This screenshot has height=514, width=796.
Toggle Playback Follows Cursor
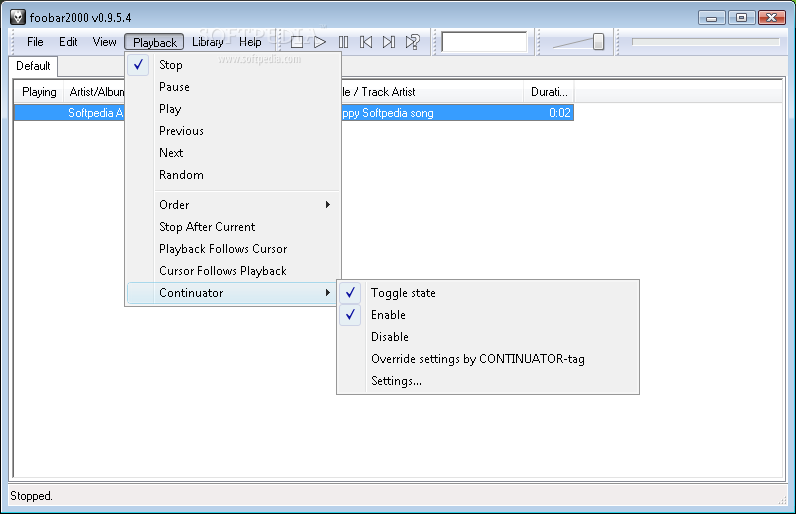(234, 249)
